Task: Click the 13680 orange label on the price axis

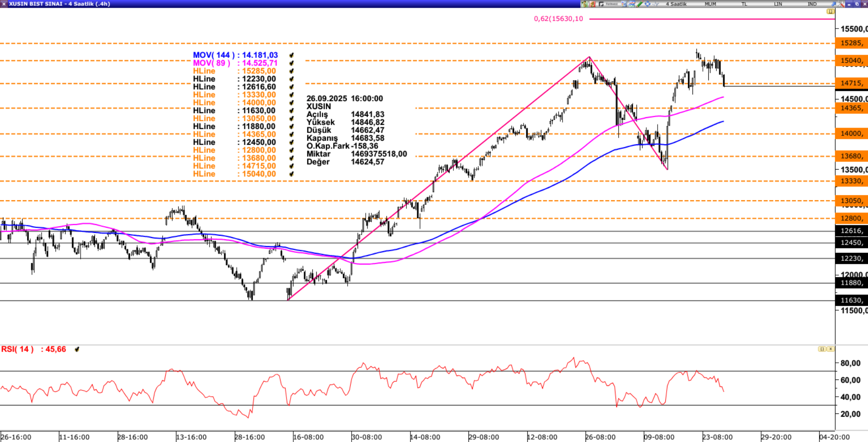Action: click(x=851, y=156)
